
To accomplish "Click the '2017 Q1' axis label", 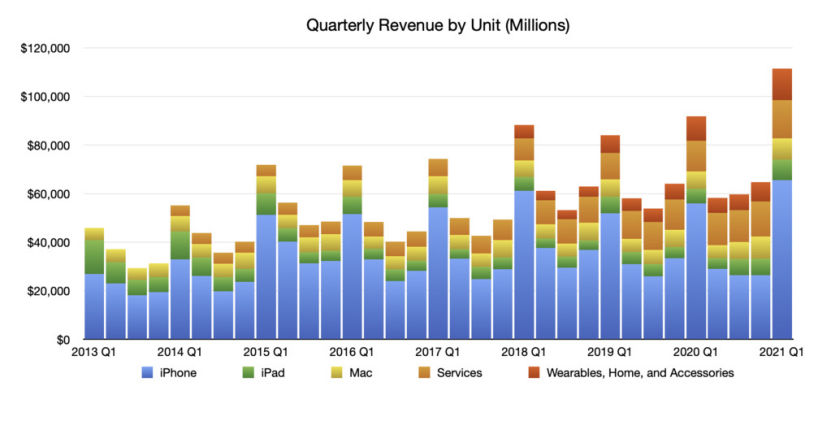I will pyautogui.click(x=438, y=353).
